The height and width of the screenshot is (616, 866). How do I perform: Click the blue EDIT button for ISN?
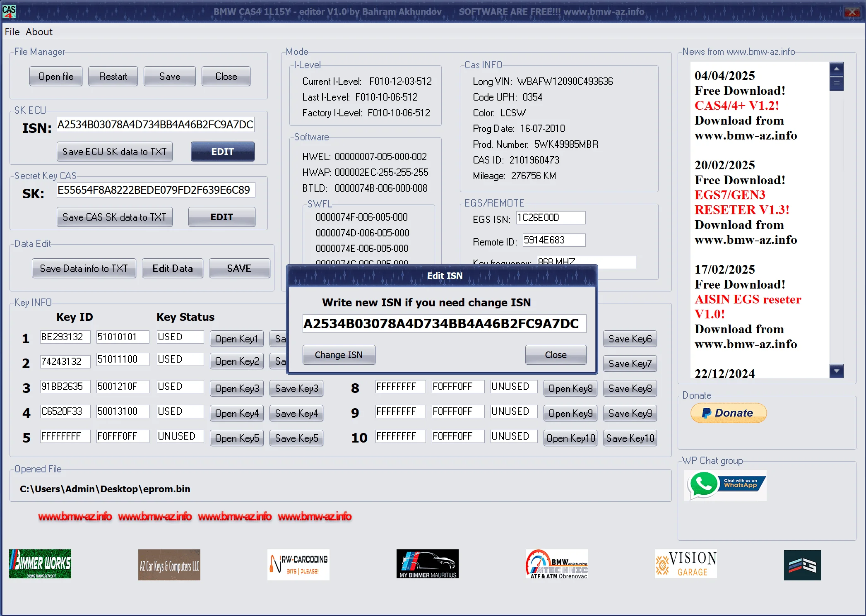(223, 152)
